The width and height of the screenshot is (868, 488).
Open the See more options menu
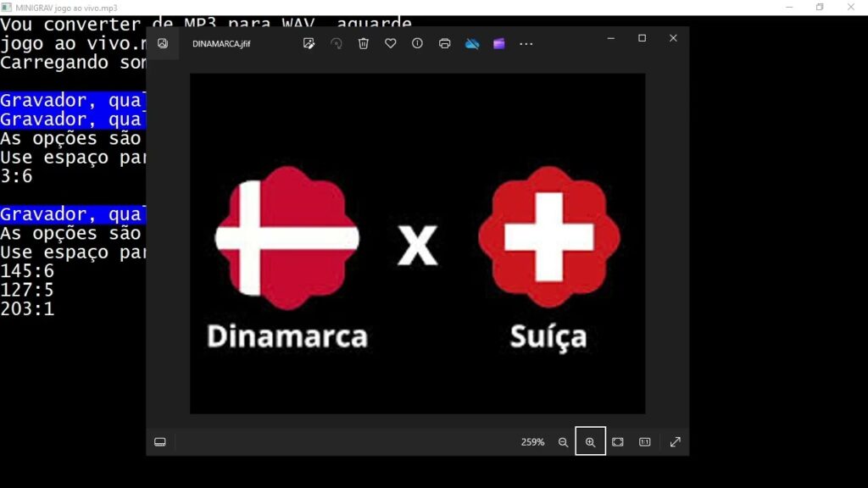pos(526,43)
